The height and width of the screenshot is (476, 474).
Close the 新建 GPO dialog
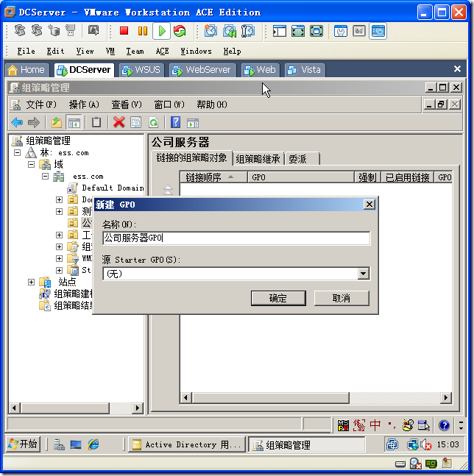coord(369,205)
